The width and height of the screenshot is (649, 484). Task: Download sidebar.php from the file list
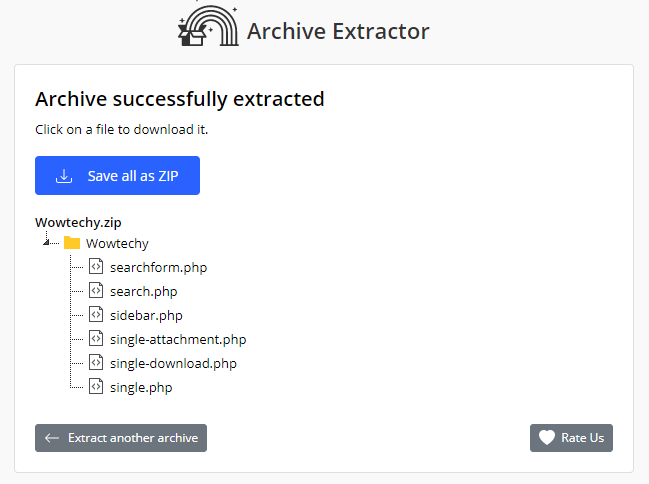(146, 315)
